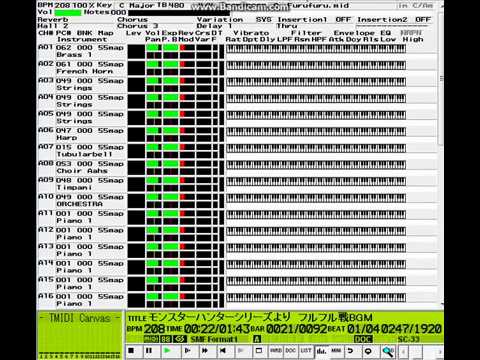
Task: Click the SC-33 device label
Action: (408, 339)
